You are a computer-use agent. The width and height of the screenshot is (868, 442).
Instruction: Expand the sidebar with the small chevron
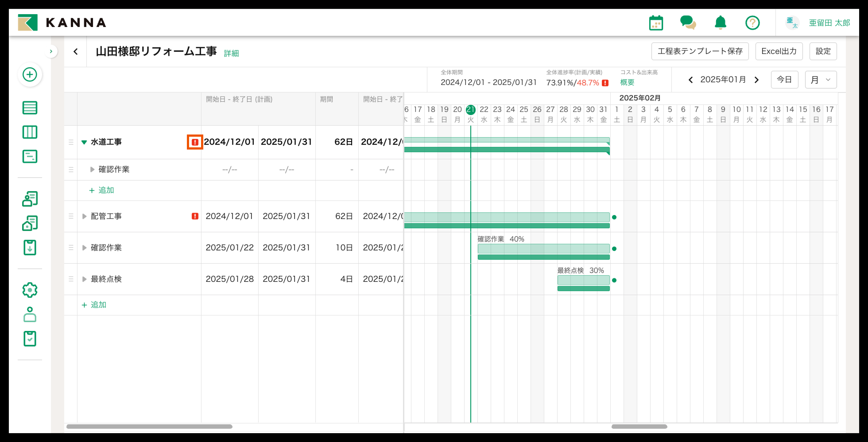click(51, 52)
